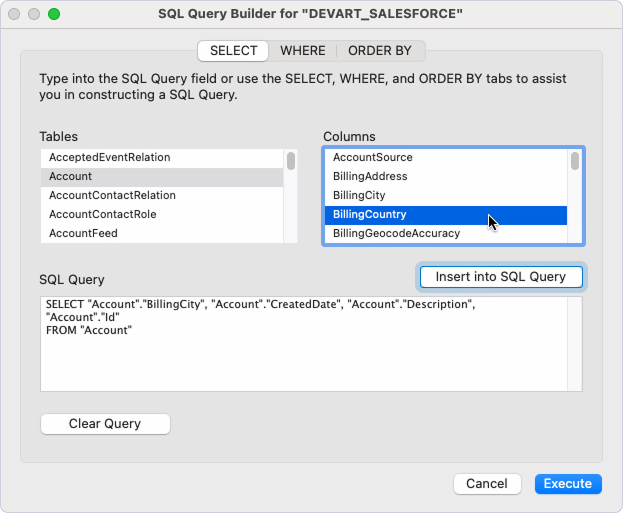Open the WHERE tab

[303, 51]
